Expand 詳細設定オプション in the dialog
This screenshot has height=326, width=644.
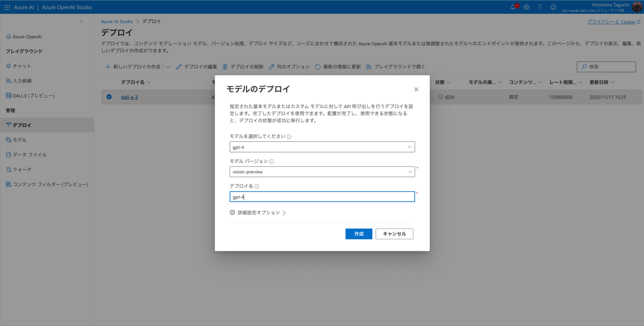click(257, 213)
